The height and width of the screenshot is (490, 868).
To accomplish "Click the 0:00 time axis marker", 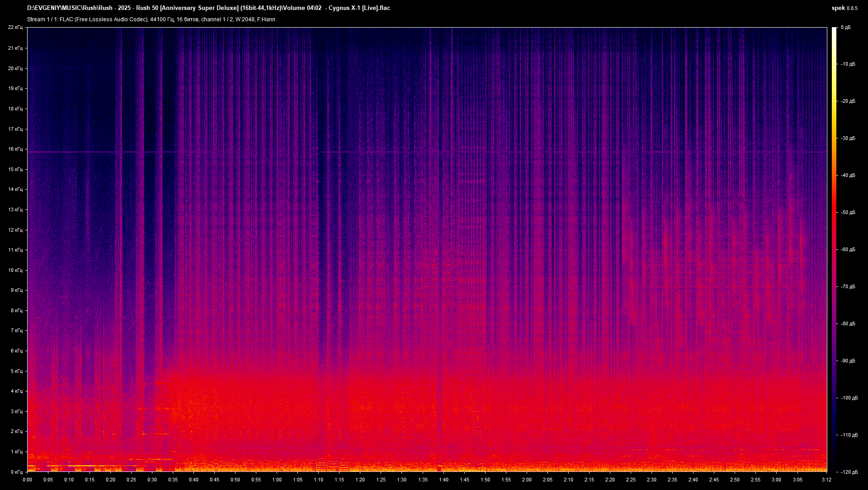I will click(x=27, y=480).
